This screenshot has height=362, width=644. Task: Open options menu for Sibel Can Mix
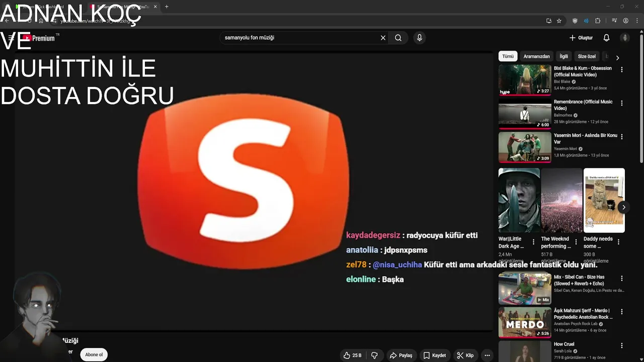pos(622,279)
